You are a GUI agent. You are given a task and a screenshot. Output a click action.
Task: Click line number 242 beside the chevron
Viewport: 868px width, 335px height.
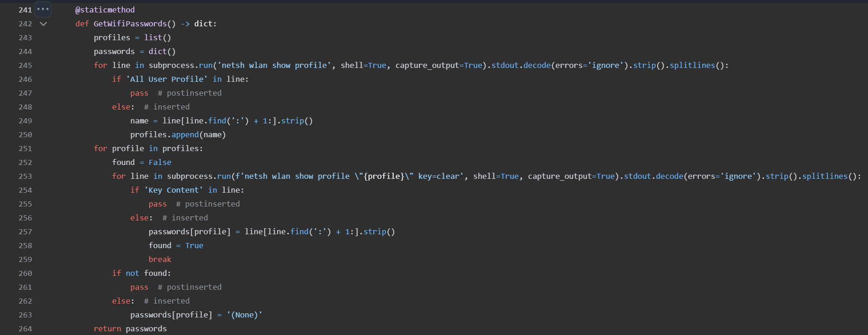pos(25,24)
